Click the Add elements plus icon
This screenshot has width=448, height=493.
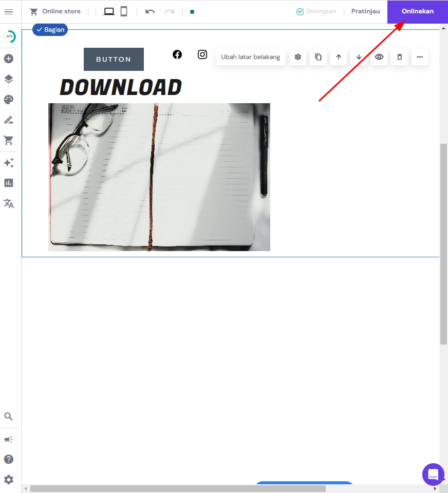9,59
